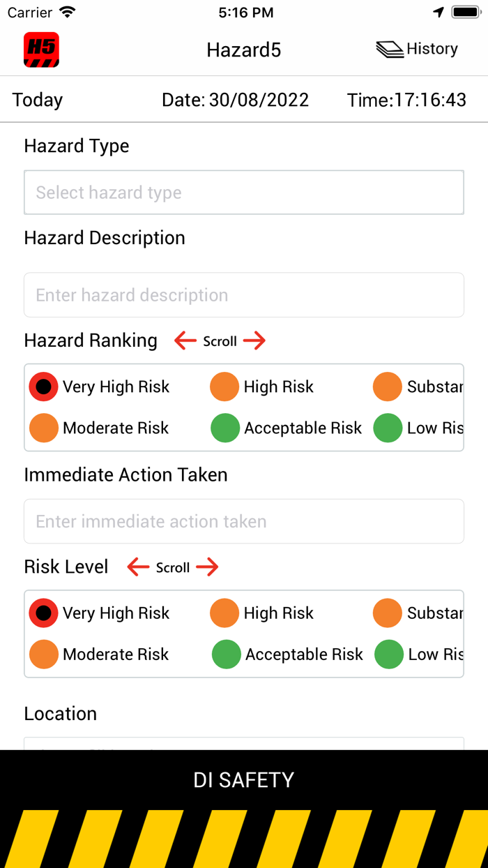
Task: Click the right red scroll arrow beside Risk Level
Action: pyautogui.click(x=206, y=567)
